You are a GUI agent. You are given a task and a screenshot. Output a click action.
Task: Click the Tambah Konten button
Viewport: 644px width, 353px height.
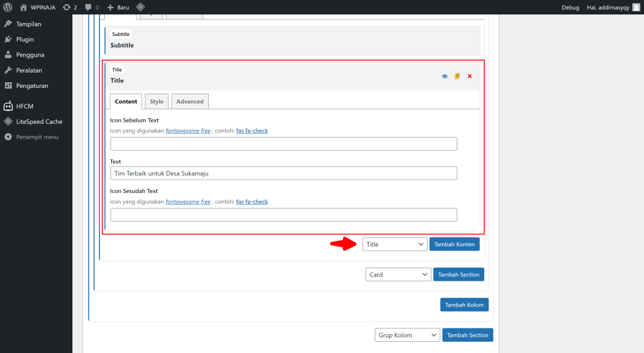[x=454, y=244]
